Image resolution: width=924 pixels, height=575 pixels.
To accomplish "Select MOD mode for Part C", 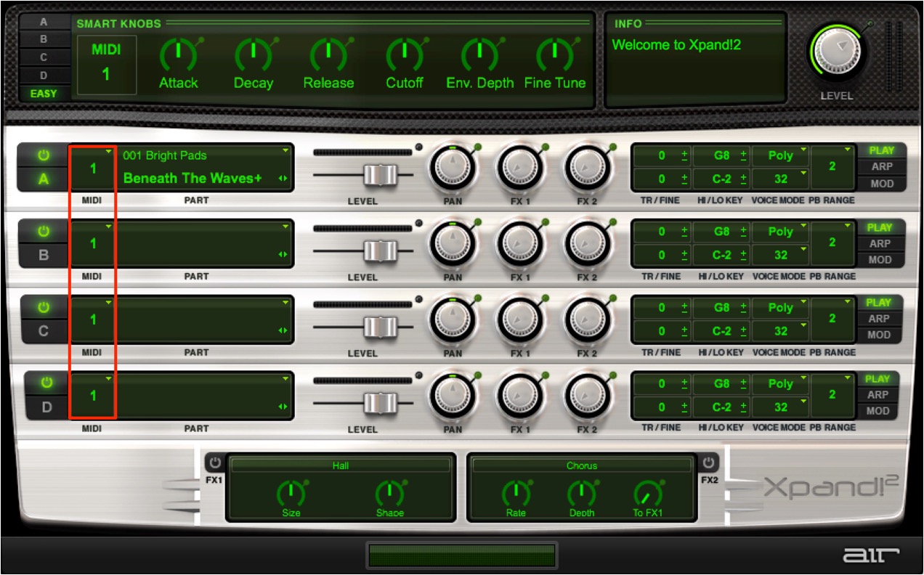I will [x=879, y=335].
